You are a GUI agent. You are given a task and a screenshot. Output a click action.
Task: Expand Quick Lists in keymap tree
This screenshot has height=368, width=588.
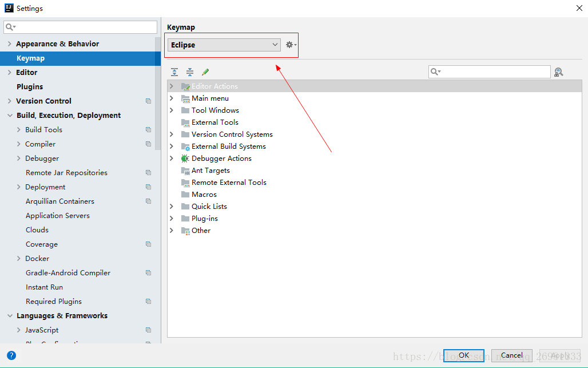(x=172, y=206)
